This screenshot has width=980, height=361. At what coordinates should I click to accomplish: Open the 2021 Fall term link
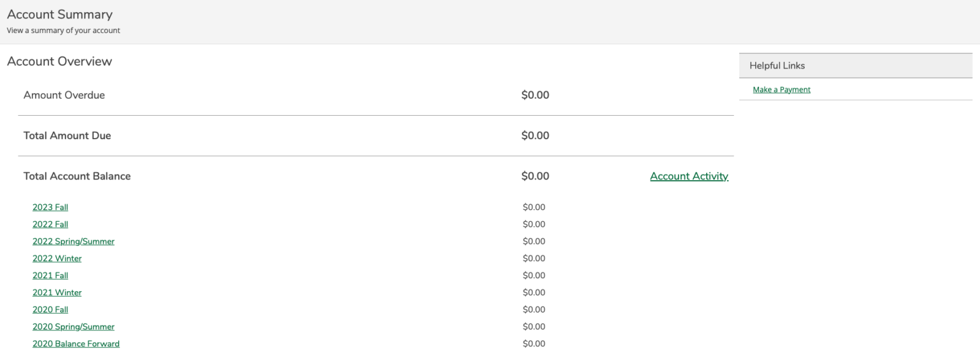click(x=50, y=276)
